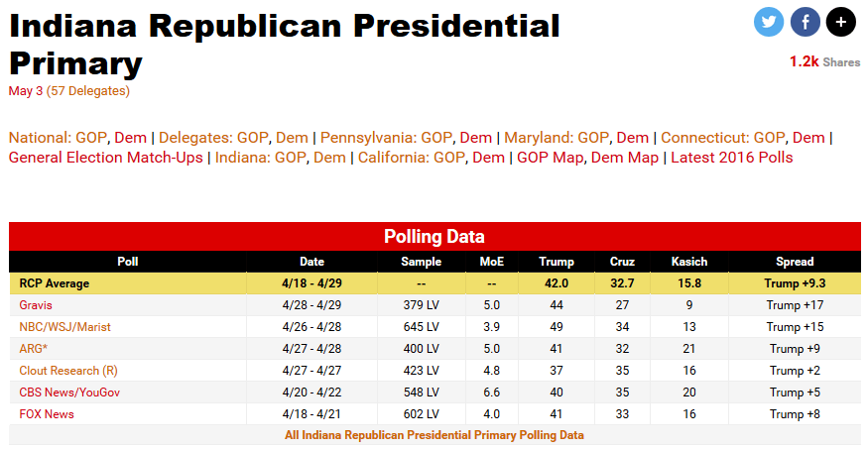Open the FOX News poll link

pyautogui.click(x=47, y=414)
